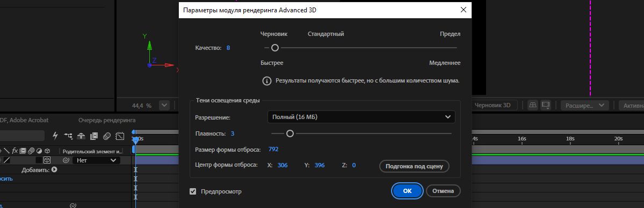Click the Родительский элемент column header

click(x=93, y=151)
